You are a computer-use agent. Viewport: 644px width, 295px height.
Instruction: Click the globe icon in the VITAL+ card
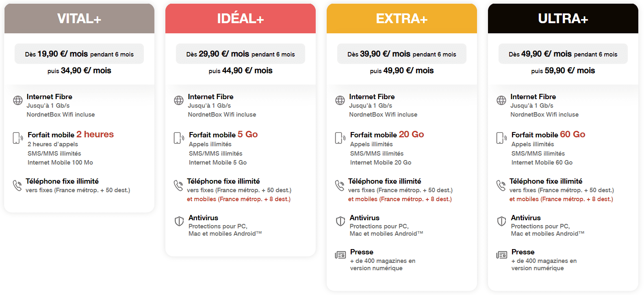click(x=18, y=100)
